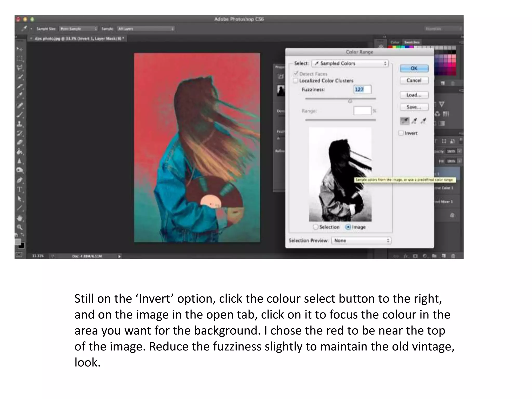Select the Sharpen triangle tool
Image resolution: width=532 pixels, height=399 pixels.
(19, 161)
